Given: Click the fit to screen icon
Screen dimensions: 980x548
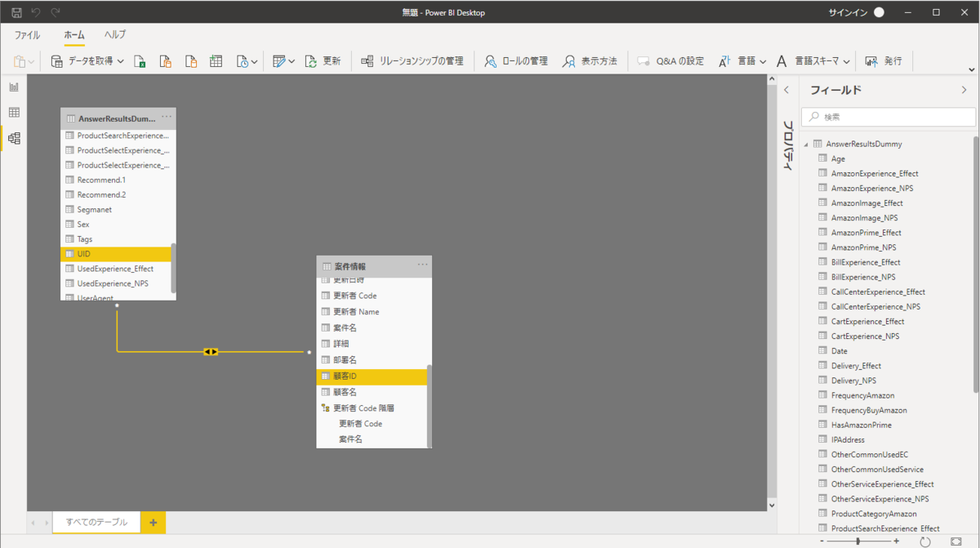Looking at the screenshot, I should [956, 541].
